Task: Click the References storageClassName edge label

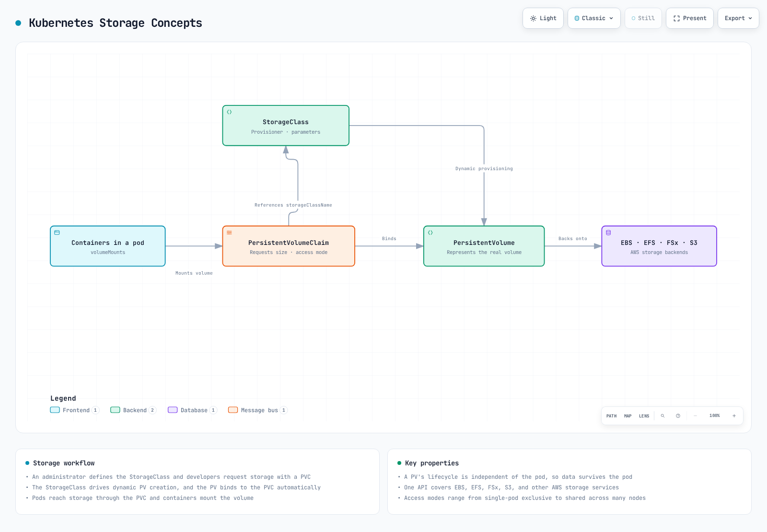Action: click(x=293, y=205)
